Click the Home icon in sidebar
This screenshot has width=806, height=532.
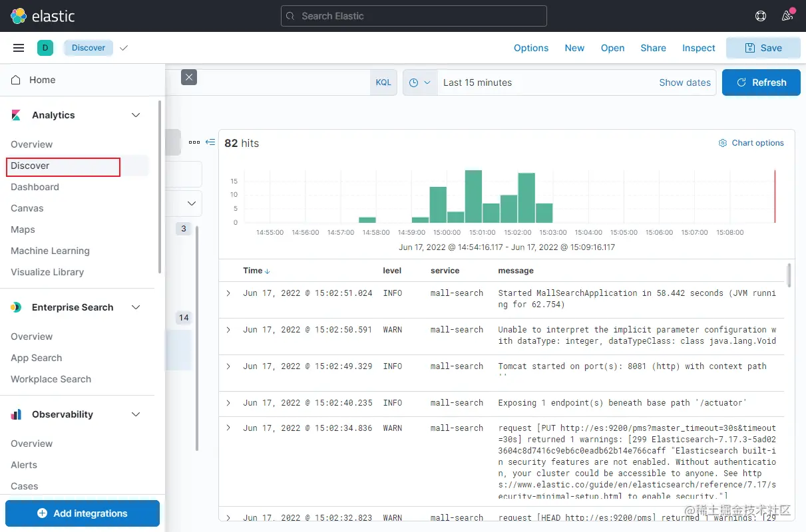coord(16,79)
